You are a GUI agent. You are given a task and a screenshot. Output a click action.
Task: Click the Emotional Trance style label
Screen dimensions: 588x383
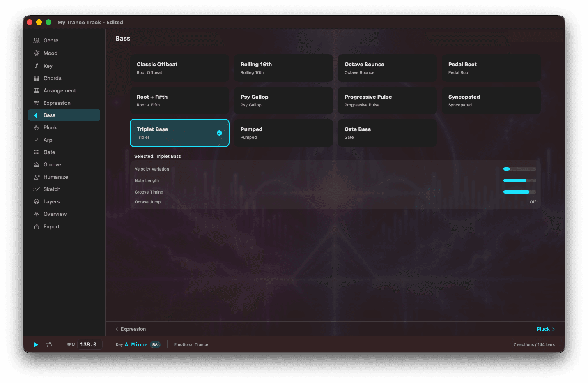pyautogui.click(x=191, y=345)
